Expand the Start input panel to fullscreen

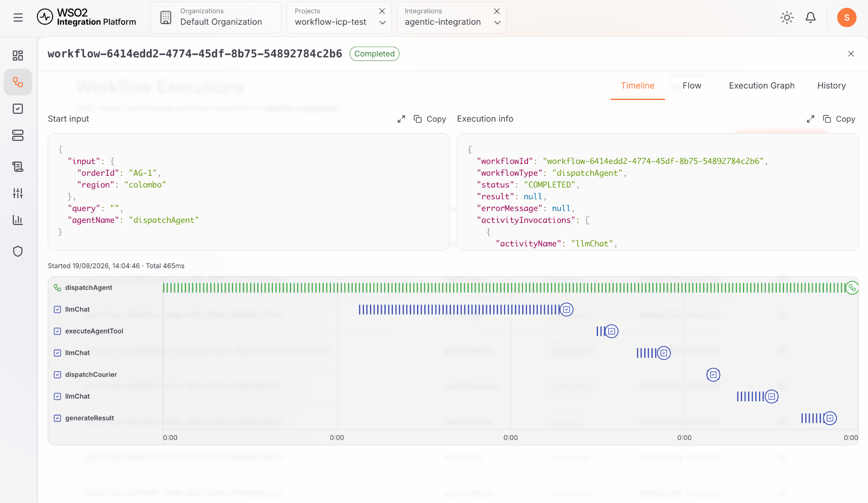pos(401,119)
